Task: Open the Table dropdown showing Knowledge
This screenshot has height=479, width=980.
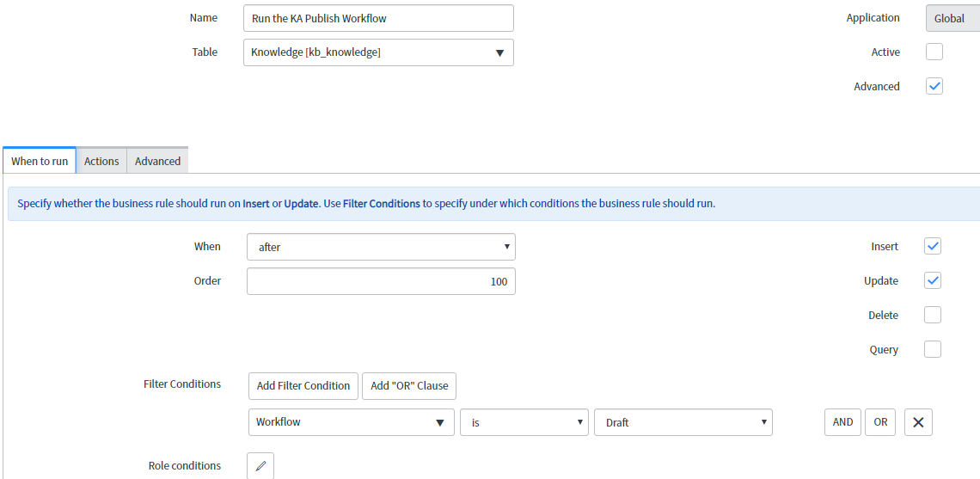Action: [378, 52]
